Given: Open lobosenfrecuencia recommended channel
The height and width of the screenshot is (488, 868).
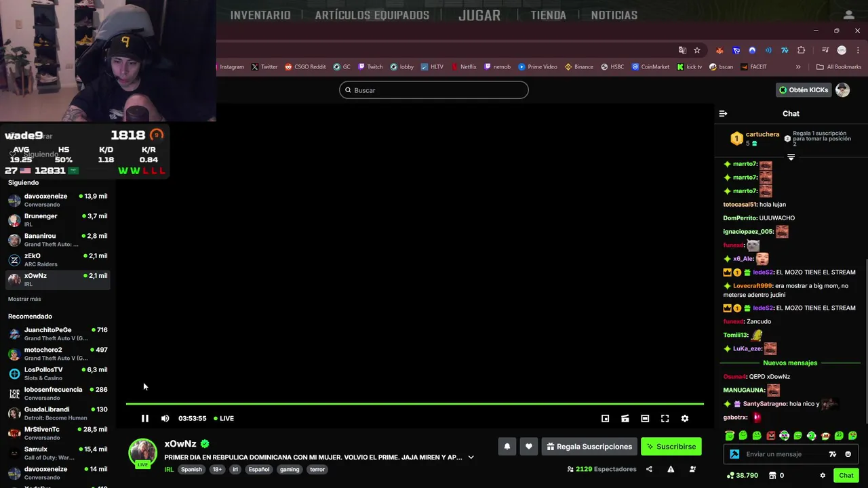Looking at the screenshot, I should point(58,393).
